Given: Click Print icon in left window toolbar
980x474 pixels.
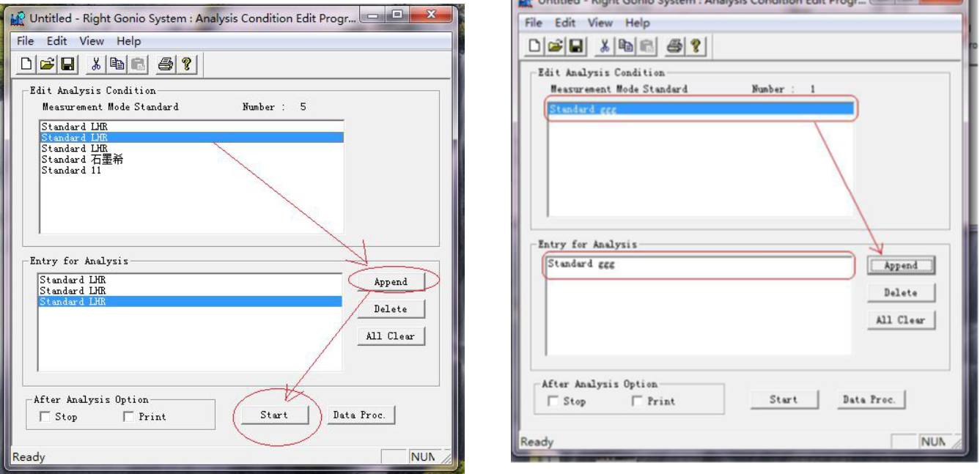Looking at the screenshot, I should click(166, 64).
